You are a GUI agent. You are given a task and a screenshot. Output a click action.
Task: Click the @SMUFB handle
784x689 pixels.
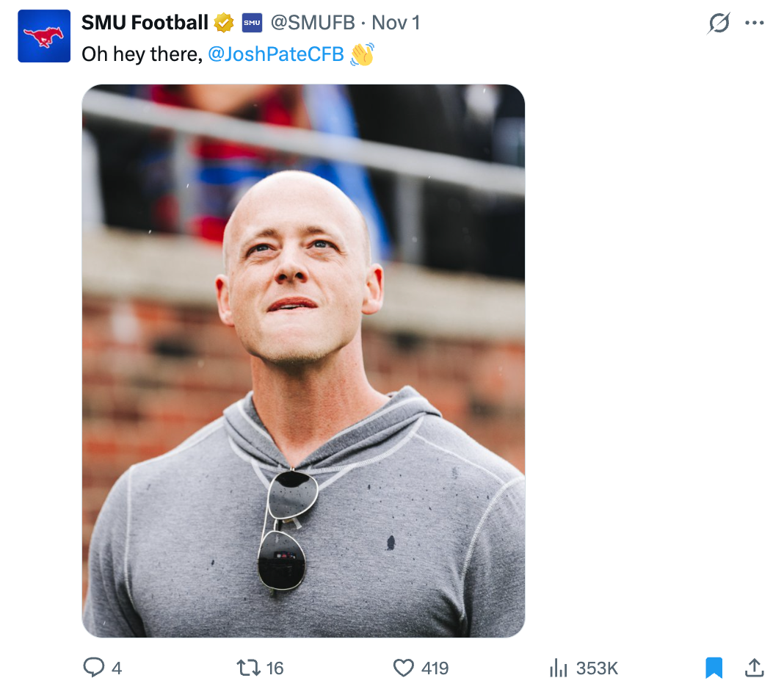pos(313,23)
